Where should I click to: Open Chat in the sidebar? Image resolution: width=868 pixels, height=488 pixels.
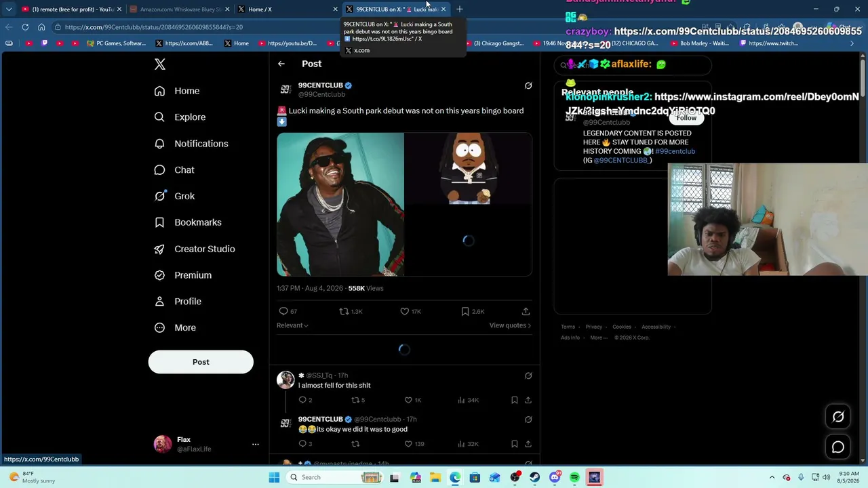tap(174, 170)
